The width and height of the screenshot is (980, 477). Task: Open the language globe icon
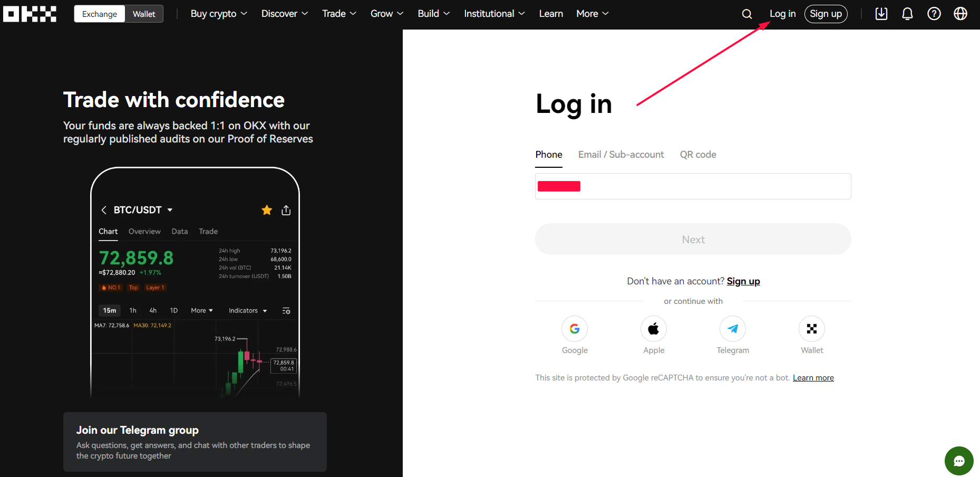[960, 14]
